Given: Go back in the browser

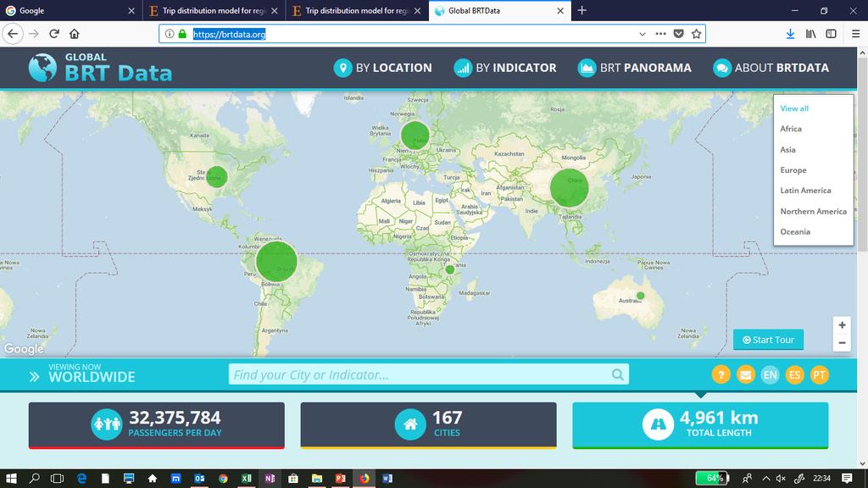Looking at the screenshot, I should [13, 34].
